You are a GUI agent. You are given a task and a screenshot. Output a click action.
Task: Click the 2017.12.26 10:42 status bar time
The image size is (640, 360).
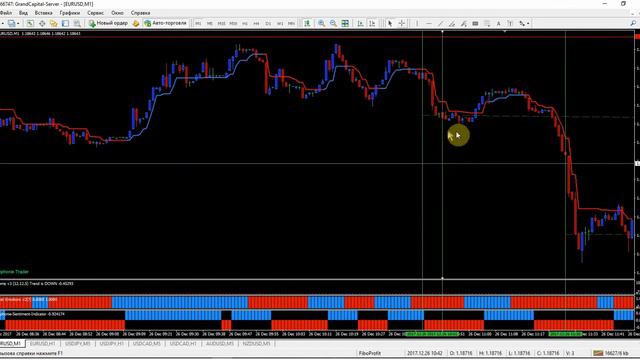tap(424, 353)
